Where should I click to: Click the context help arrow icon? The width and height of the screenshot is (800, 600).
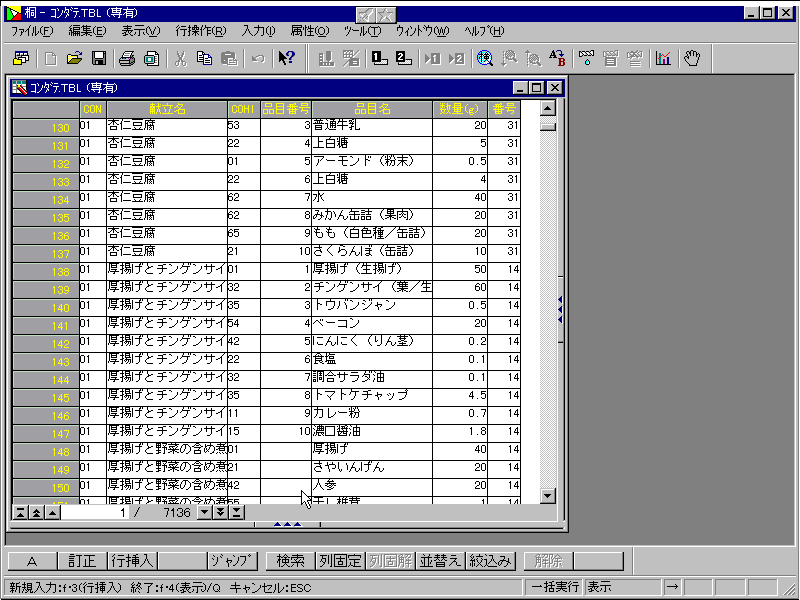[x=287, y=58]
